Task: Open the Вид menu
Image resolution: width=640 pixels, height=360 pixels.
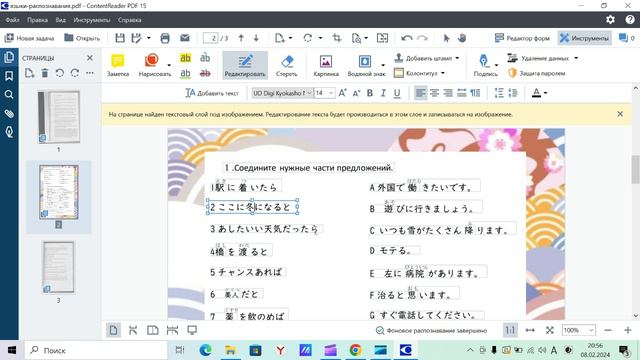Action: [60, 20]
